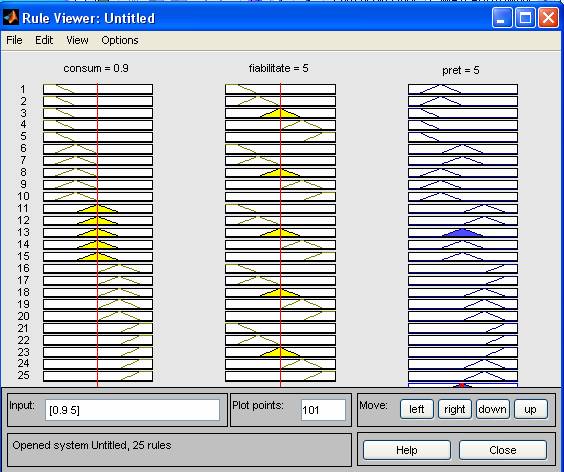Open Help for the Rule Viewer

(406, 450)
